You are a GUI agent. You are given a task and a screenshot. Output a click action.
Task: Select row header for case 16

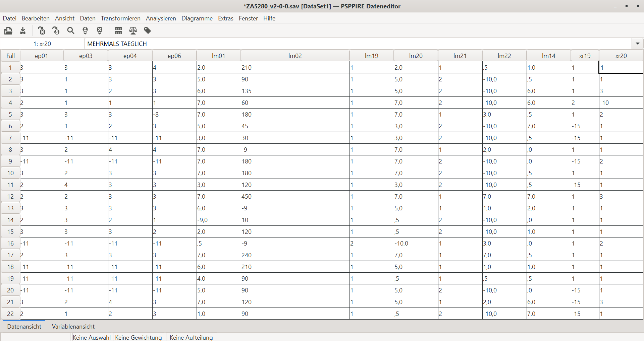click(x=10, y=244)
